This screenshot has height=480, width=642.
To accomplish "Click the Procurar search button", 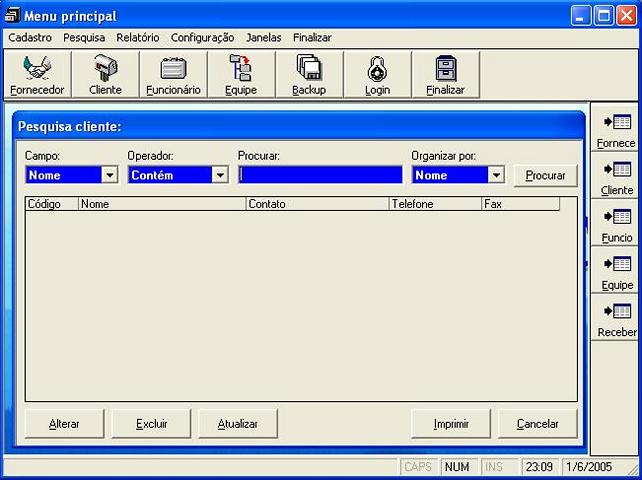I will tap(545, 176).
